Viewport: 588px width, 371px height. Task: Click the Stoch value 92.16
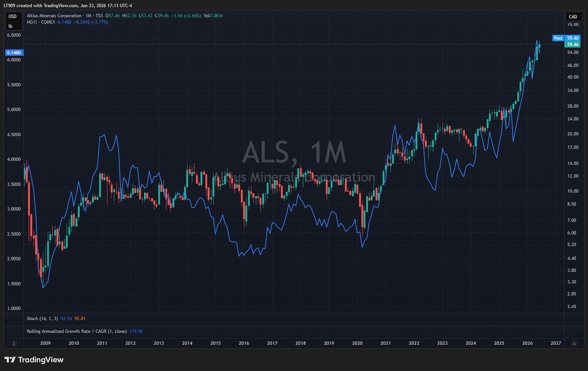pyautogui.click(x=66, y=319)
